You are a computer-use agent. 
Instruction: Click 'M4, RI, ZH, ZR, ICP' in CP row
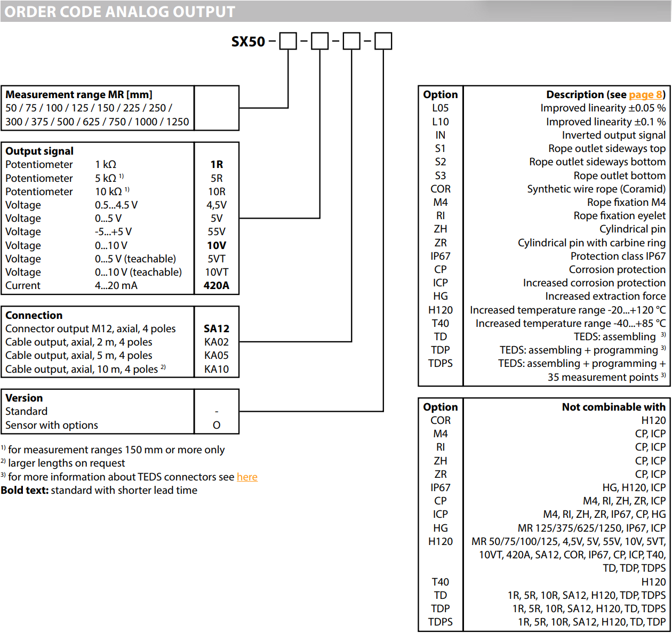(x=625, y=501)
